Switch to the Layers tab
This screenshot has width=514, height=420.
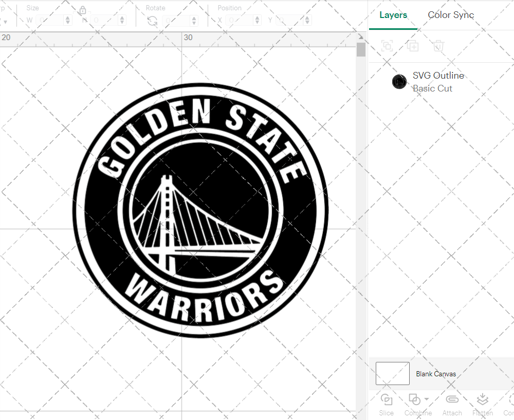[393, 15]
